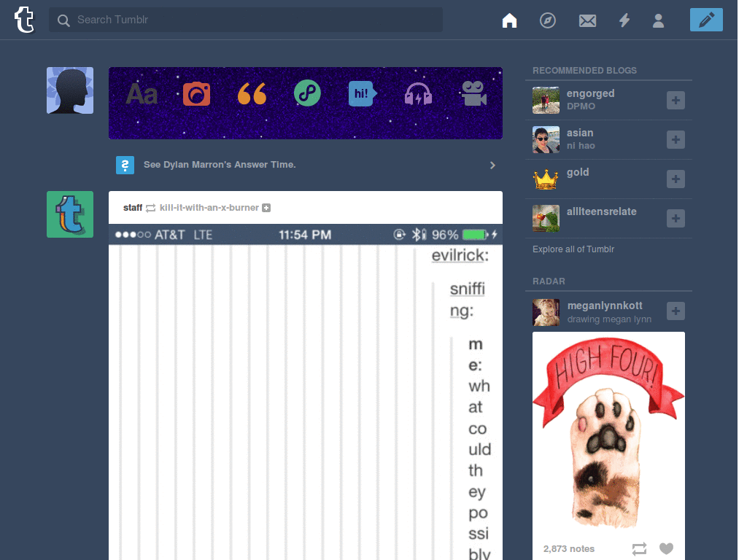Create a Video post camera icon
Viewport: 747px width, 560px height.
tap(473, 93)
